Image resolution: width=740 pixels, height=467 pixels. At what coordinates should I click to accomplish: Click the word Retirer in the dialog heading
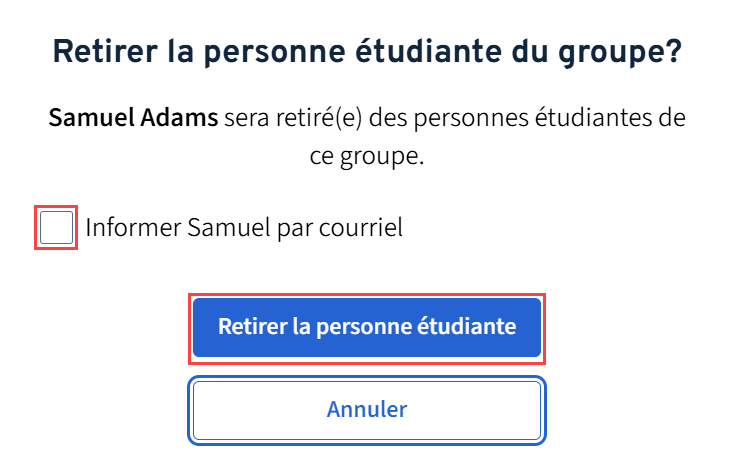click(x=98, y=52)
